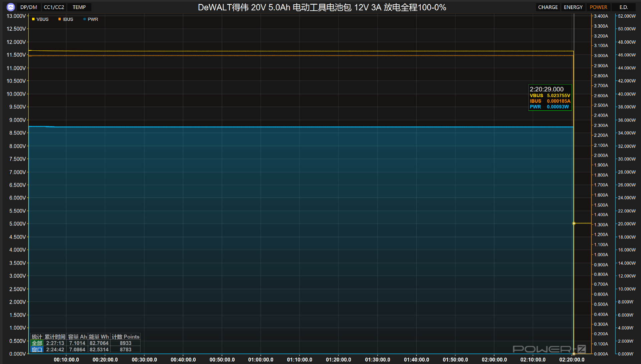641x364 pixels.
Task: Toggle the IBUS legend series
Action: [x=66, y=19]
